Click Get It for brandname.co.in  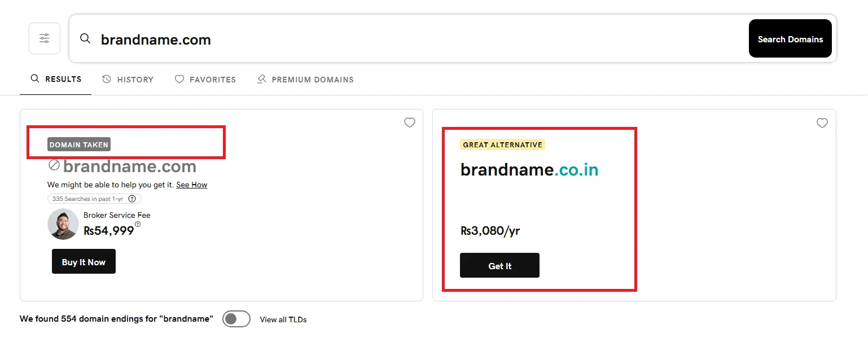tap(499, 265)
